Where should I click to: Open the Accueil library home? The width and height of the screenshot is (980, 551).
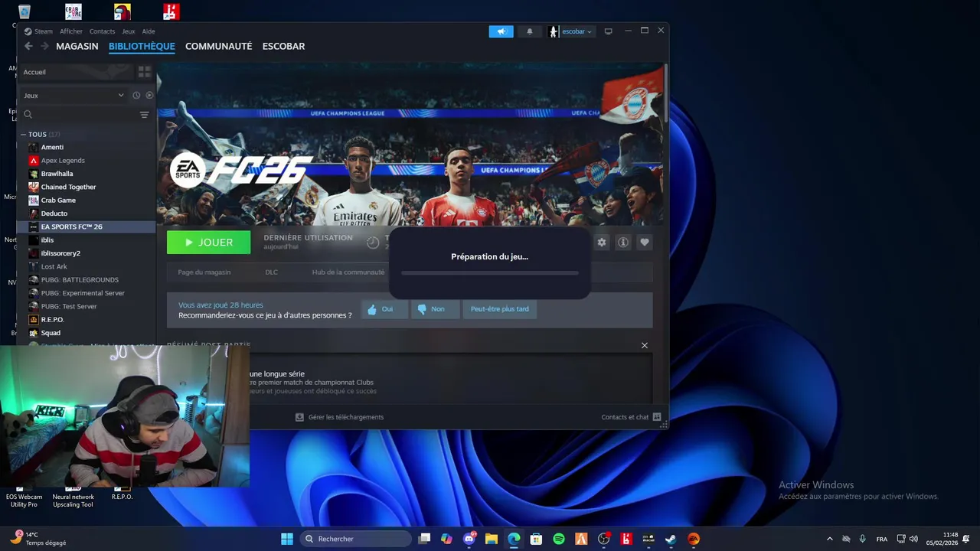coord(77,72)
